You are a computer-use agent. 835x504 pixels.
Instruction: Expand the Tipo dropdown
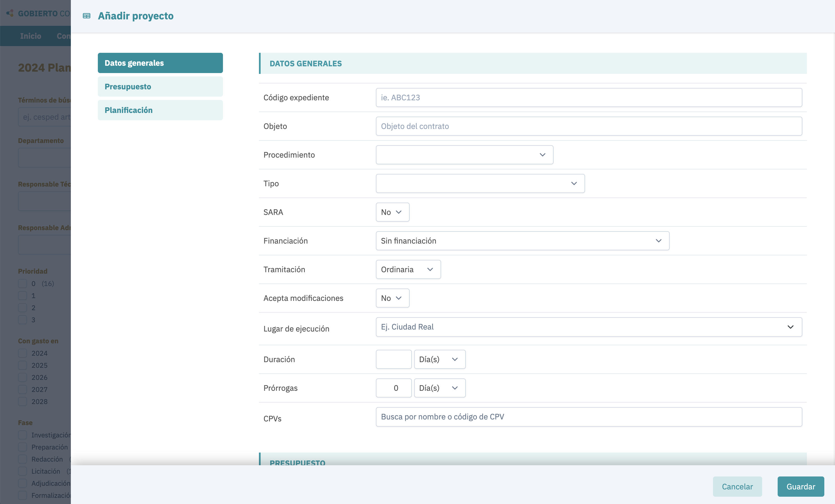point(480,183)
